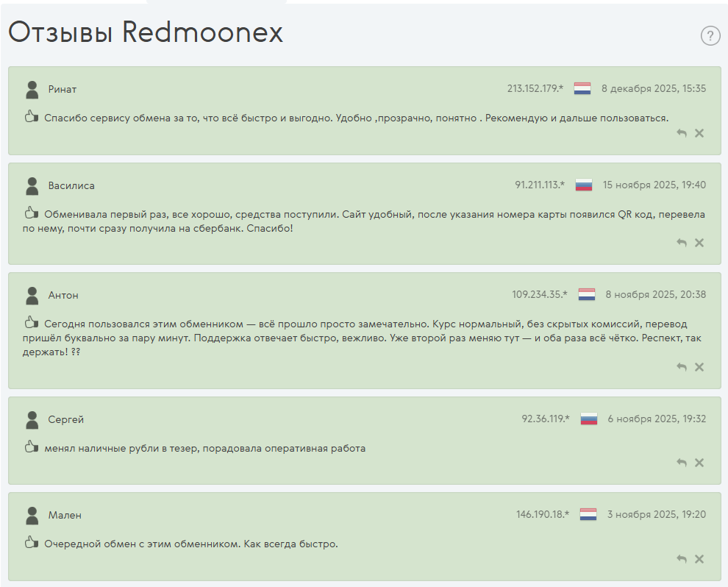Click the avatar icon next to Антон
This screenshot has height=587, width=728.
pos(31,294)
